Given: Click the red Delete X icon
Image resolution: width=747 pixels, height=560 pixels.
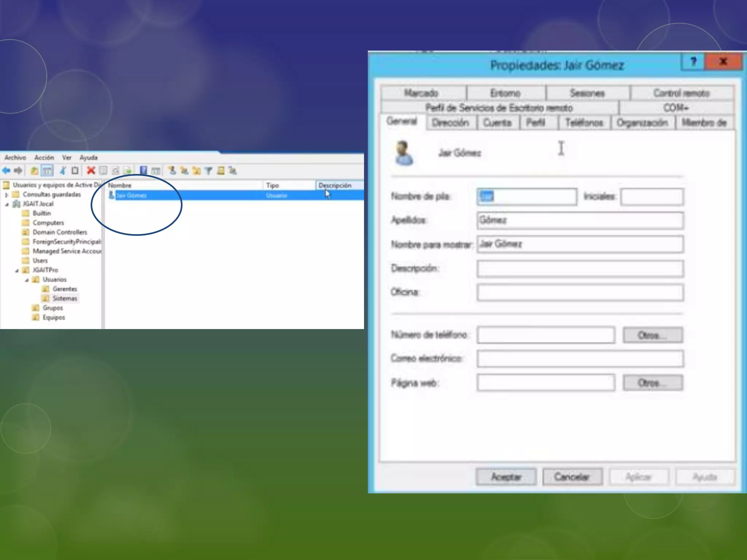Looking at the screenshot, I should coord(91,171).
